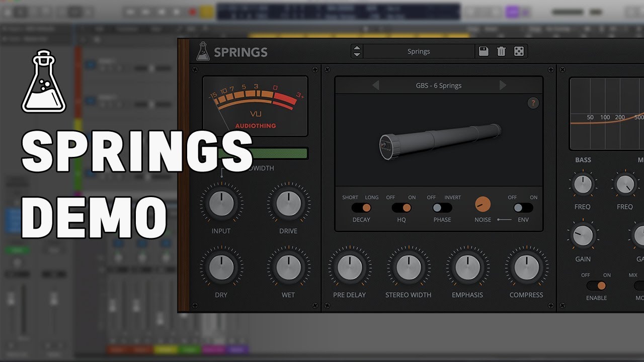Click the COMPRESS knob
The image size is (644, 362).
tap(526, 267)
